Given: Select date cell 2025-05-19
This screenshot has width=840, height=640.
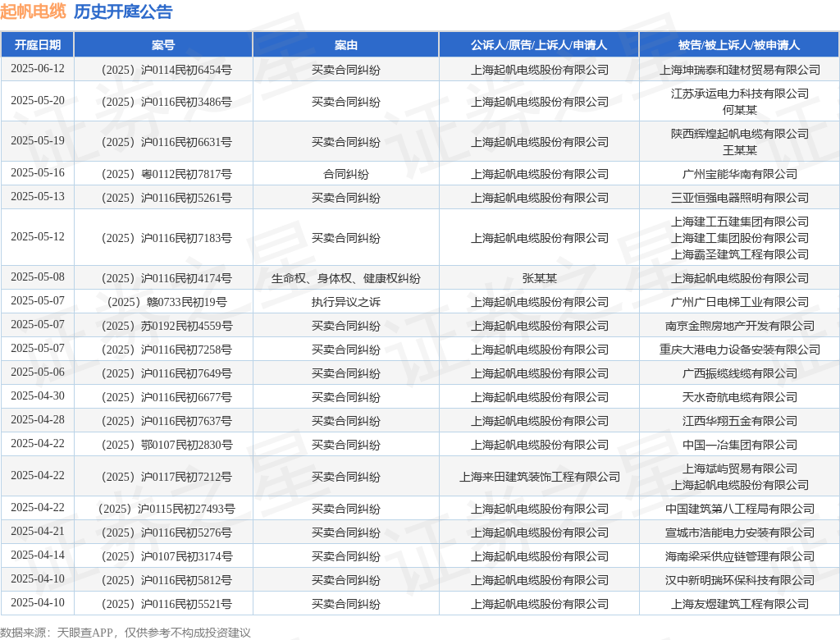Looking at the screenshot, I should [38, 140].
